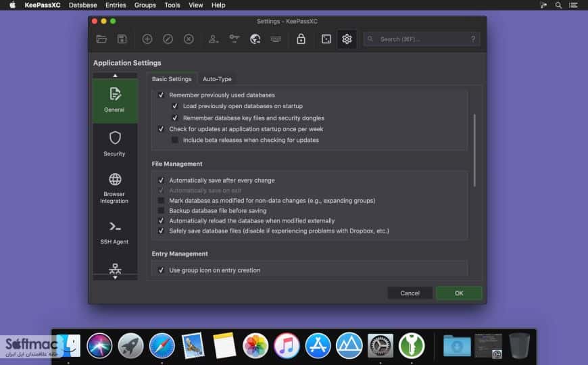Click the Open Database folder icon

pyautogui.click(x=101, y=39)
